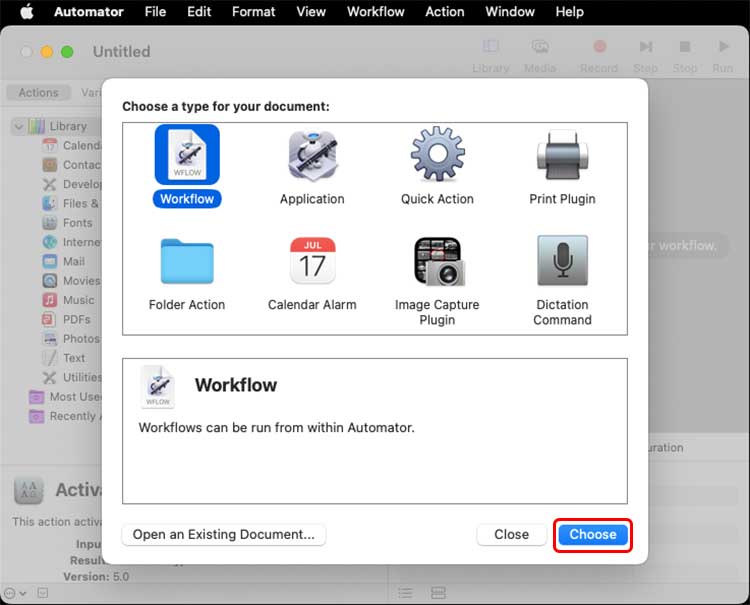Select the Image Capture Plugin icon
750x605 pixels.
pyautogui.click(x=439, y=261)
